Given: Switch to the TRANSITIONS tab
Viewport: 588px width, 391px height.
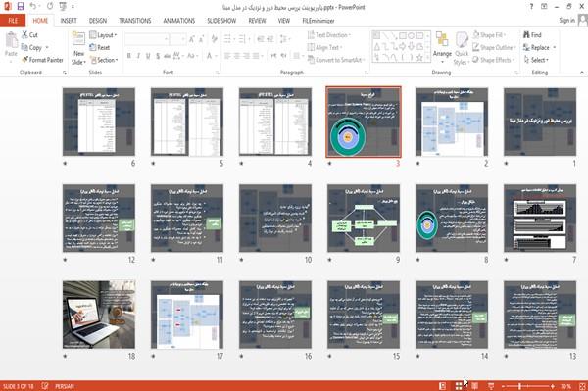Looking at the screenshot, I should pos(135,21).
